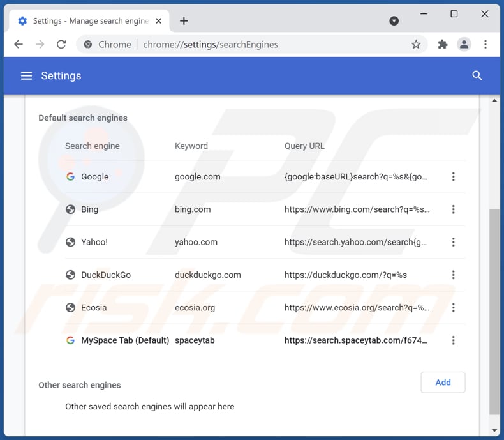Screen dimensions: 504x440
Task: Click the Add search engine button
Action: point(443,383)
